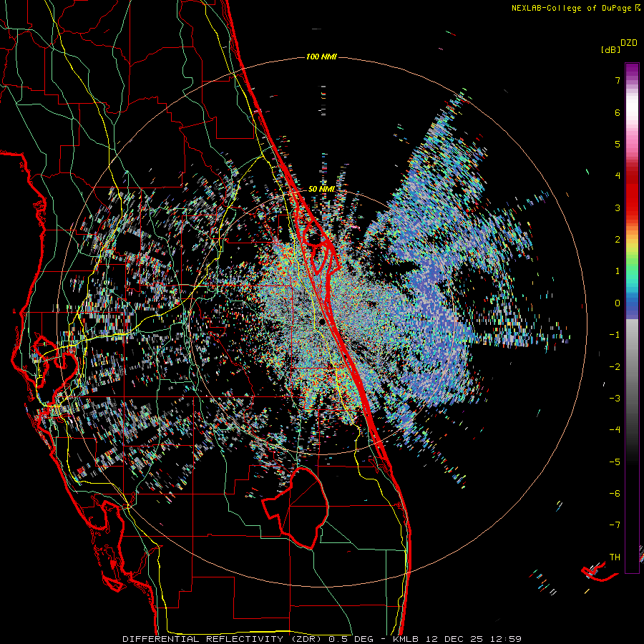Click the -7 dB value on the color scale
This screenshot has height=644, width=644.
tap(615, 525)
